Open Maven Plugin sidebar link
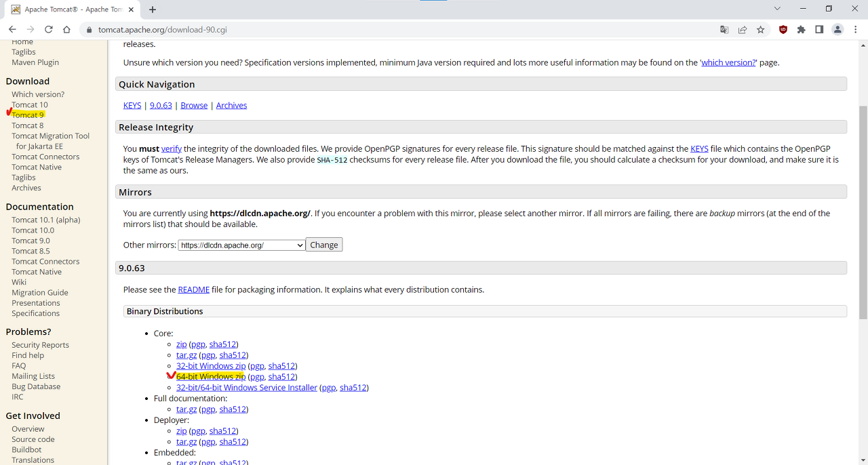Screen dimensions: 868x465 35,62
